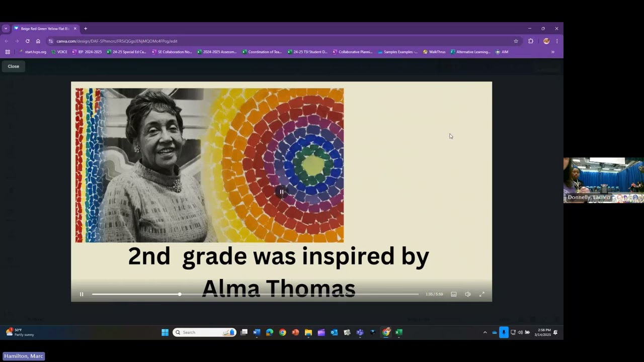The height and width of the screenshot is (362, 644).
Task: Launch Outlook from the taskbar
Action: (x=334, y=332)
